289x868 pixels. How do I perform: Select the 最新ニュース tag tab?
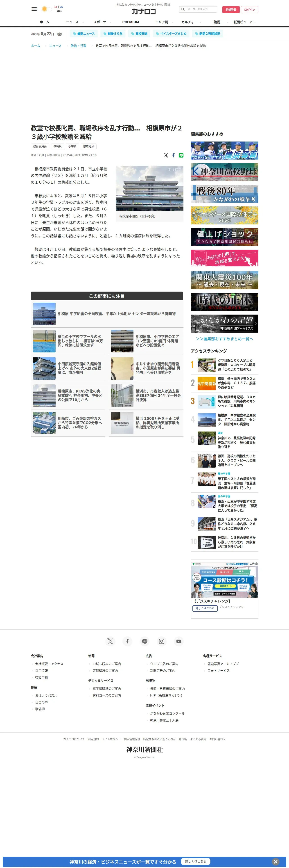[84, 34]
